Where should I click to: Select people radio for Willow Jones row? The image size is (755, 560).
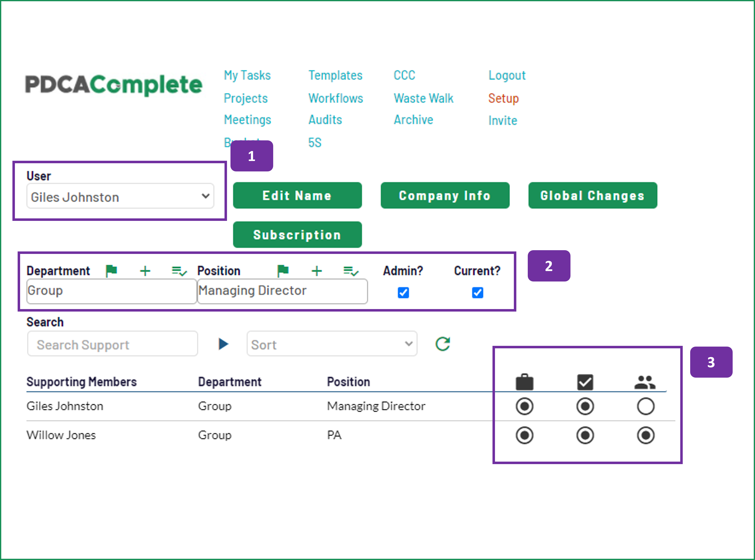[645, 435]
